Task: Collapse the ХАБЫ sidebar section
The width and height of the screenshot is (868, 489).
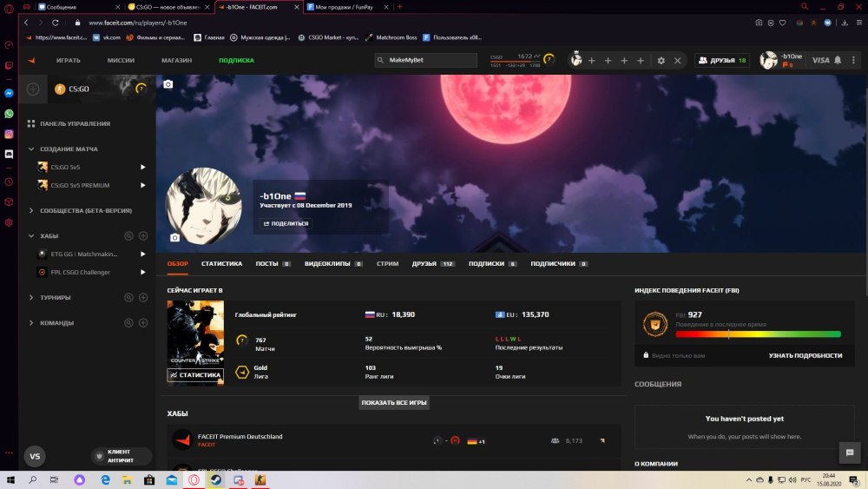Action: tap(31, 236)
